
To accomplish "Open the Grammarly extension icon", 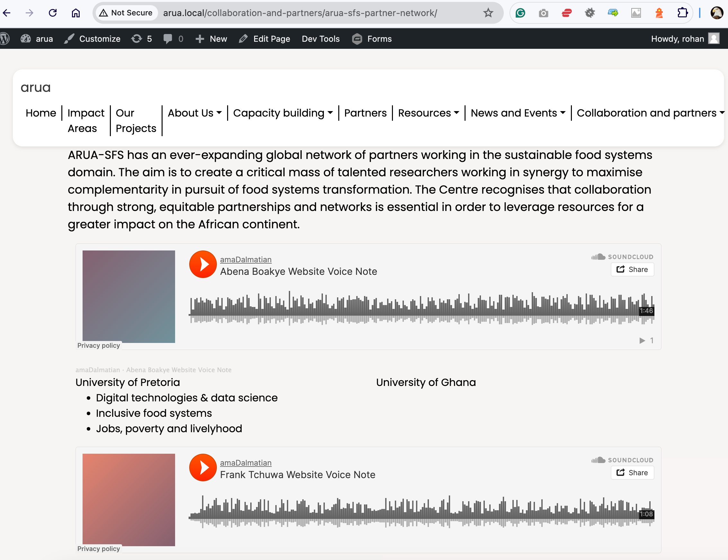I will pos(520,13).
